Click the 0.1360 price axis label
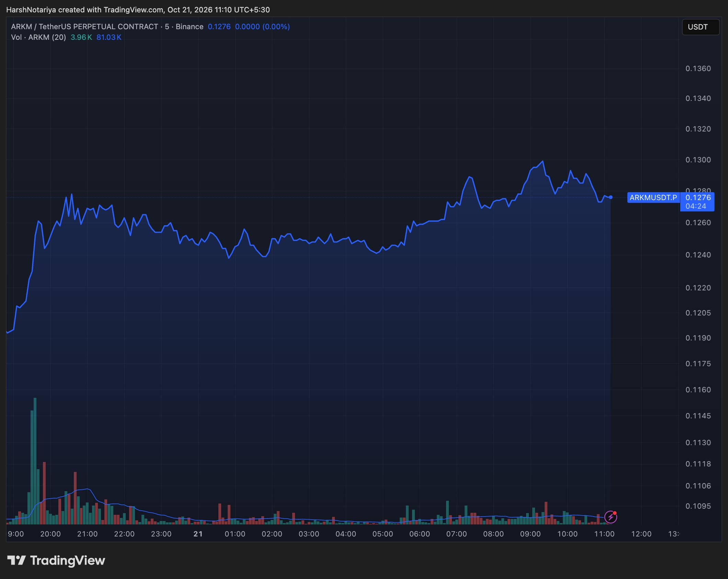Screen dimensions: 728x579 [698, 69]
